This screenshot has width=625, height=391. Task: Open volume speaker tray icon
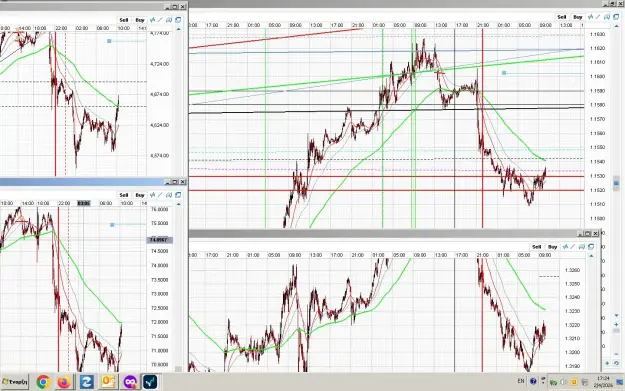[x=564, y=383]
